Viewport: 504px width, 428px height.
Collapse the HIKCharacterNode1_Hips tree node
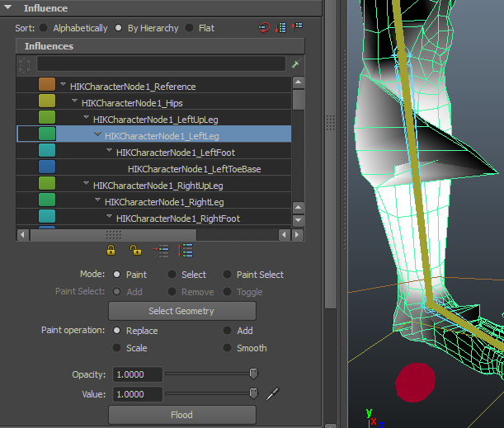(x=75, y=102)
